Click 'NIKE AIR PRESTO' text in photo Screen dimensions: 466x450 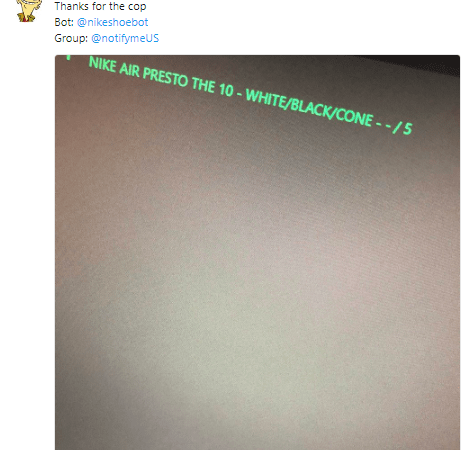(x=138, y=73)
